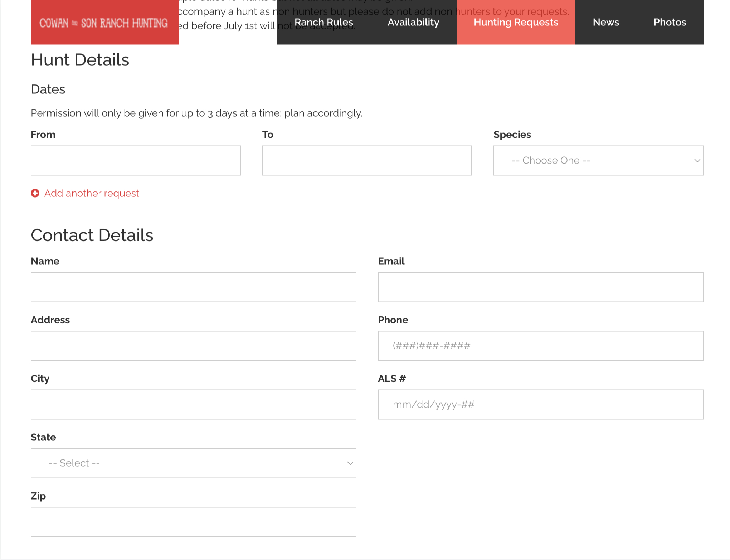Screen dimensions: 730x560
Task: Focus the Email input field
Action: coord(540,287)
